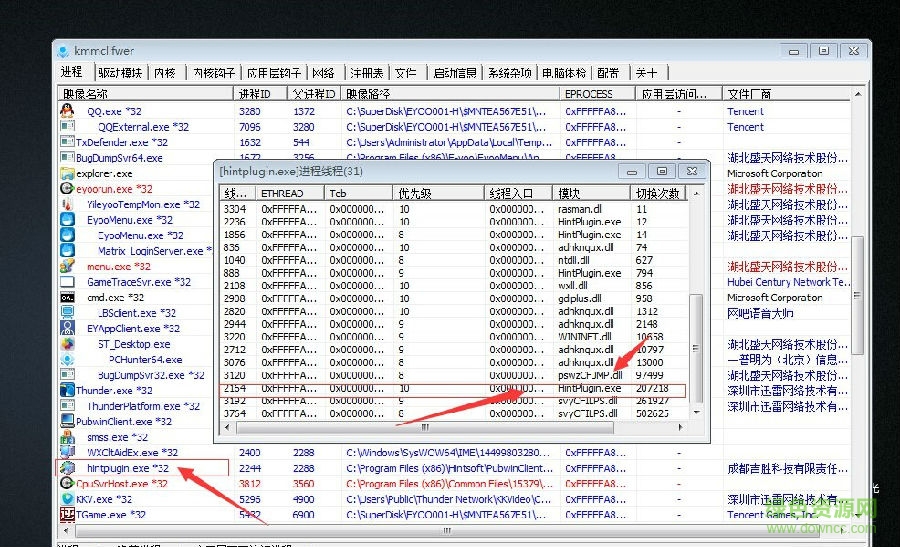This screenshot has width=900, height=547.
Task: Sort threads by 切换次数 column header
Action: pos(657,193)
